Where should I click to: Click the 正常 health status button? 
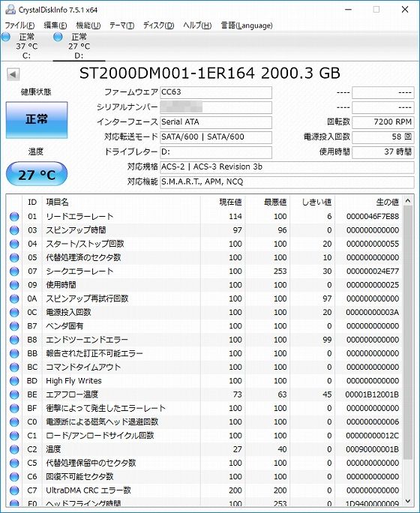tap(37, 120)
